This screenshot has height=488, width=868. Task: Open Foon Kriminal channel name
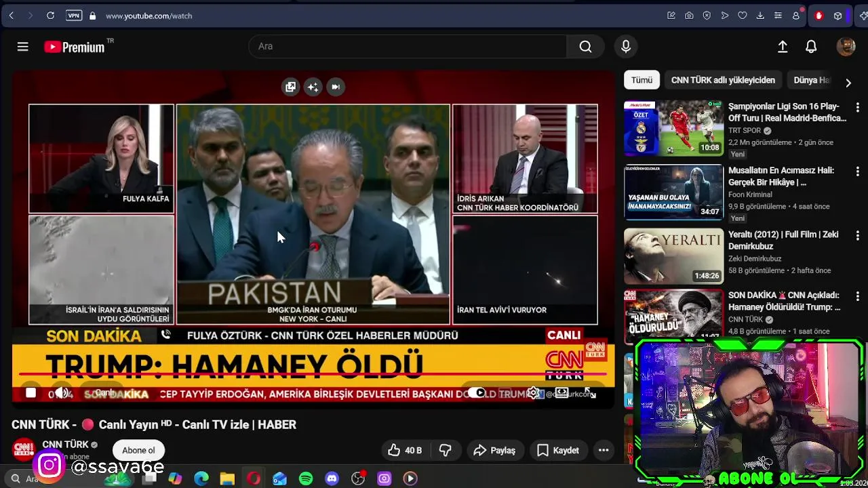pos(750,195)
